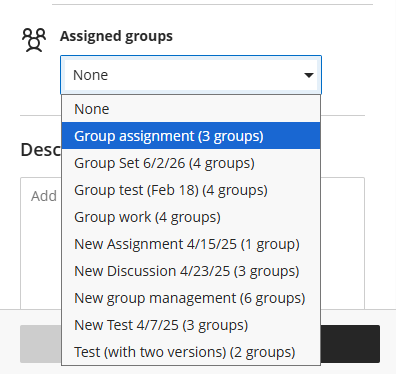396x374 pixels.
Task: Click the dark button at bottom right
Action: [350, 344]
